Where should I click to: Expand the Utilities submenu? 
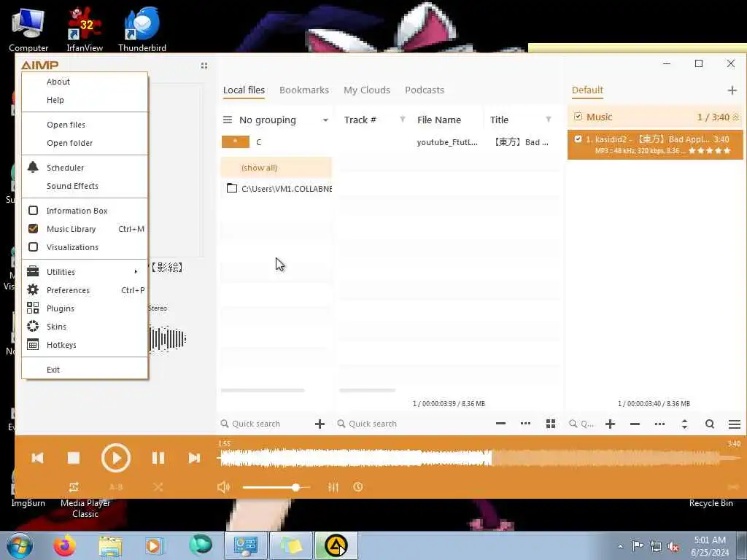point(85,272)
